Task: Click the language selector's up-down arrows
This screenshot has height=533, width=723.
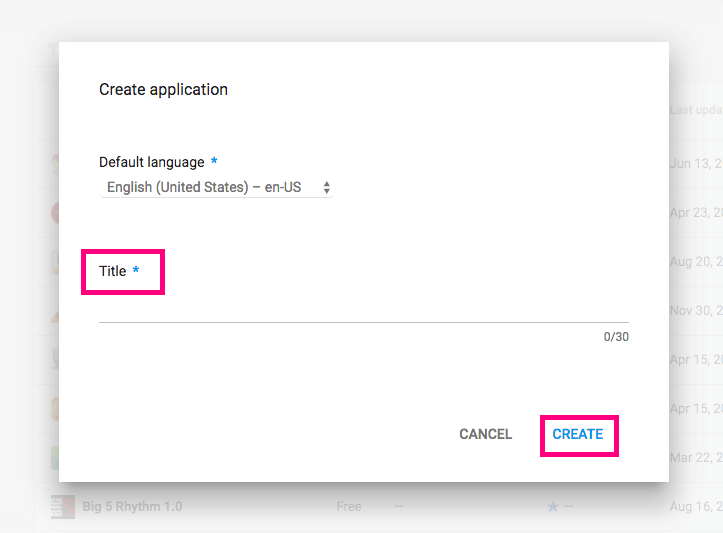Action: pos(326,187)
